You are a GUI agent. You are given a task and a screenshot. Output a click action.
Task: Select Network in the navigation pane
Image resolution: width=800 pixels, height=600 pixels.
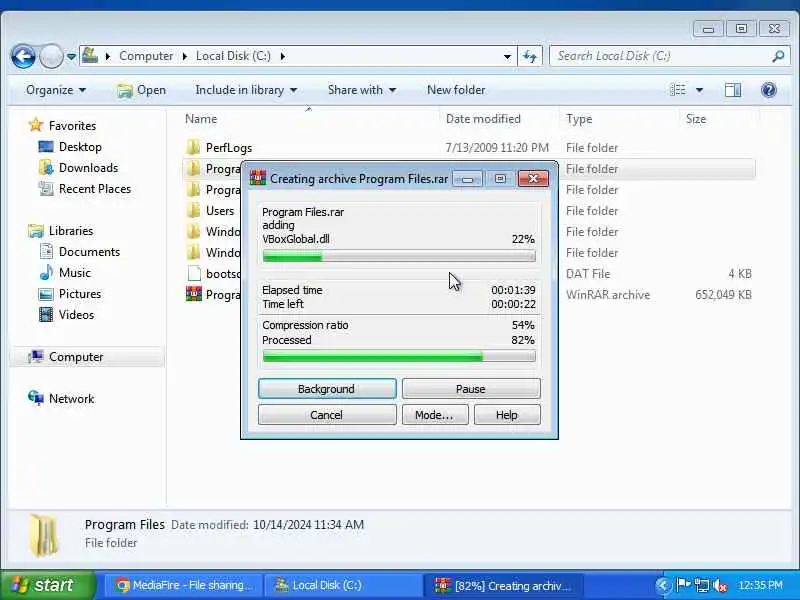(71, 398)
